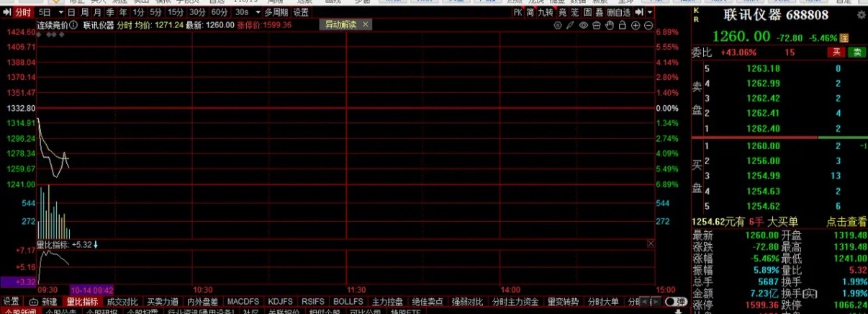Click the plus zoom-in icon
The height and width of the screenshot is (314, 868).
(x=636, y=25)
